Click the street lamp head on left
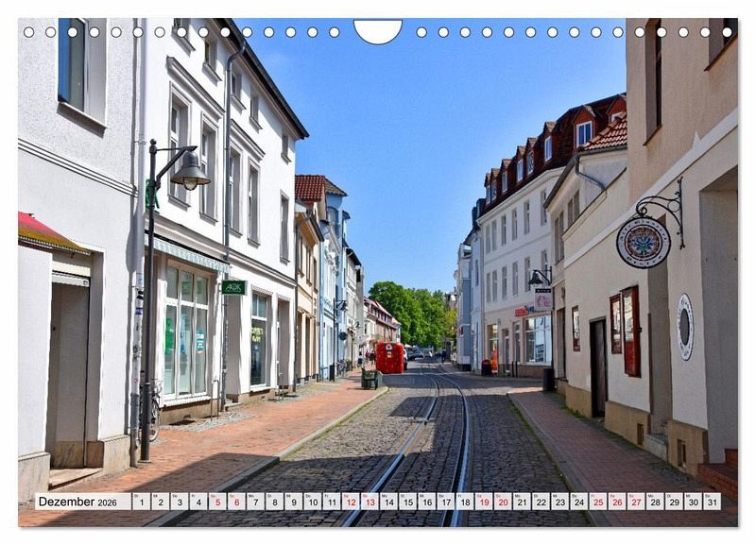Viewport: 756px width, 545px height. tap(190, 174)
